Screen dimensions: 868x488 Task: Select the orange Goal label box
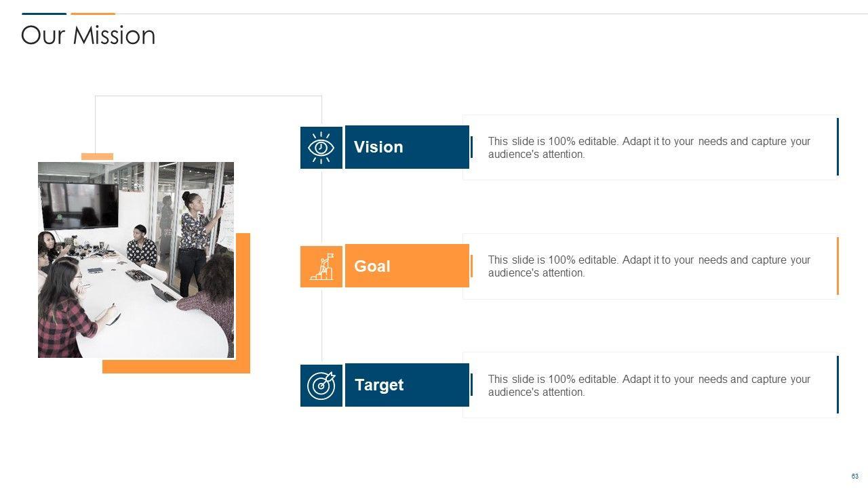(x=407, y=266)
